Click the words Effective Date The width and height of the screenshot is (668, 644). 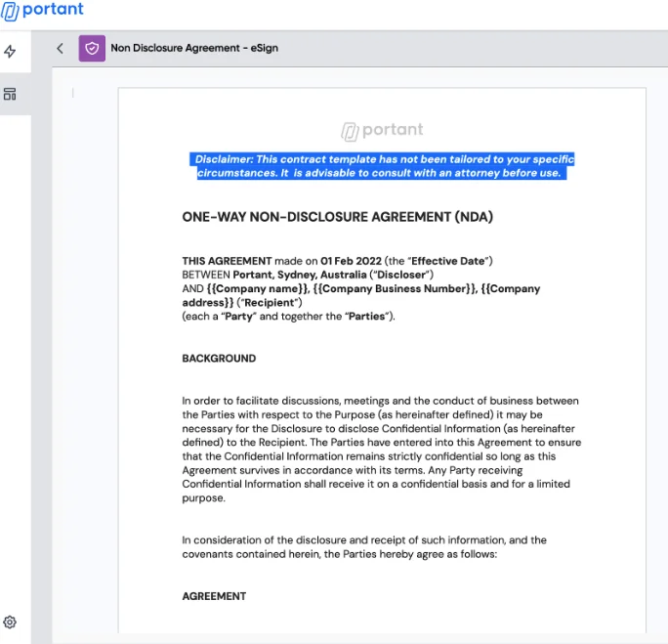(447, 261)
